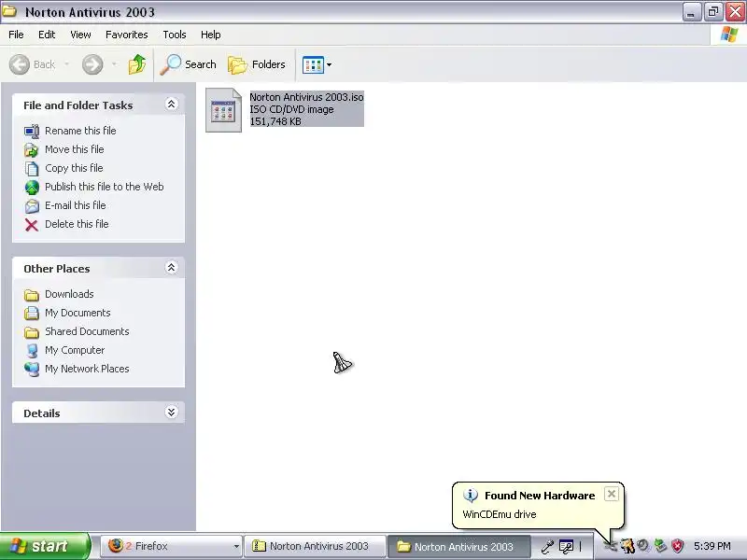The height and width of the screenshot is (560, 747).
Task: Click the microphone language bar icon
Action: (547, 546)
